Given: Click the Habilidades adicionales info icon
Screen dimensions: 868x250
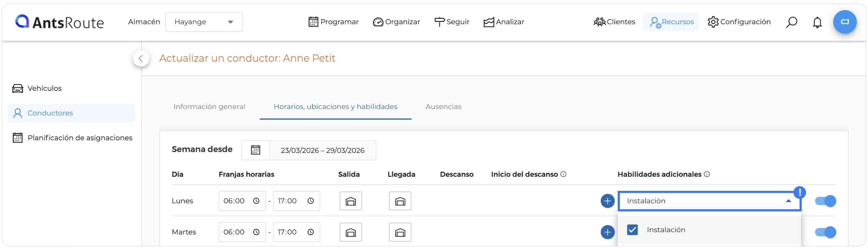Looking at the screenshot, I should (x=707, y=174).
